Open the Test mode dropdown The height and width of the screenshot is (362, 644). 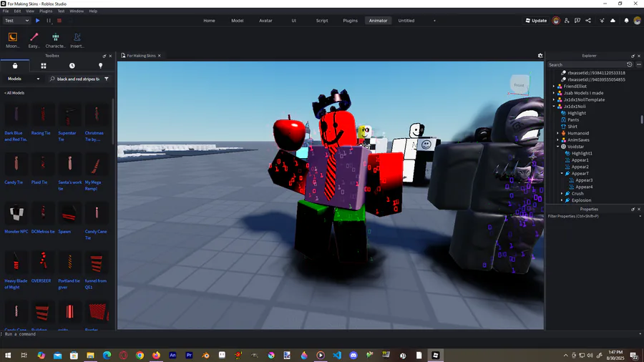[17, 21]
